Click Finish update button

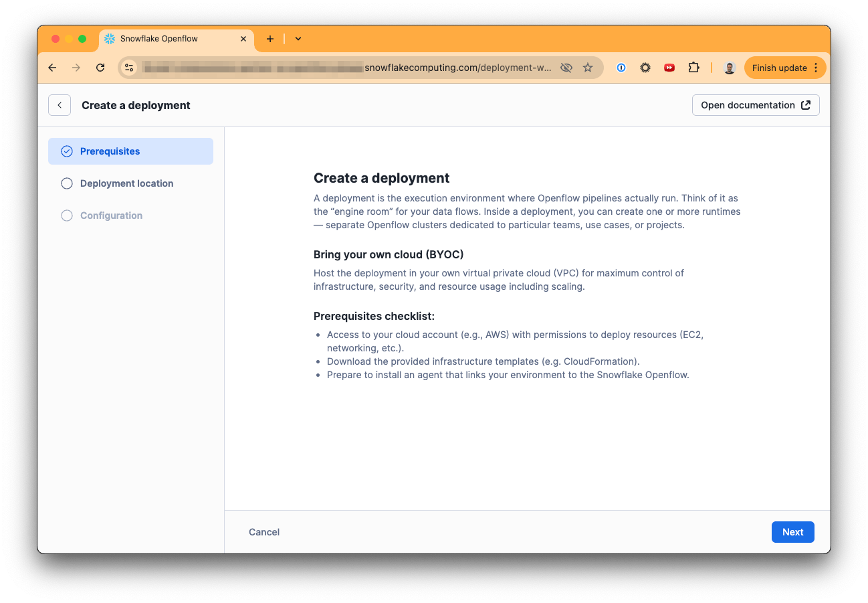(x=785, y=68)
